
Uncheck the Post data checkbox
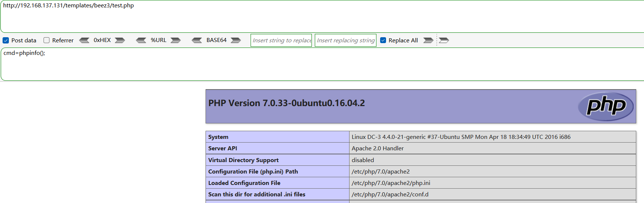pos(6,40)
